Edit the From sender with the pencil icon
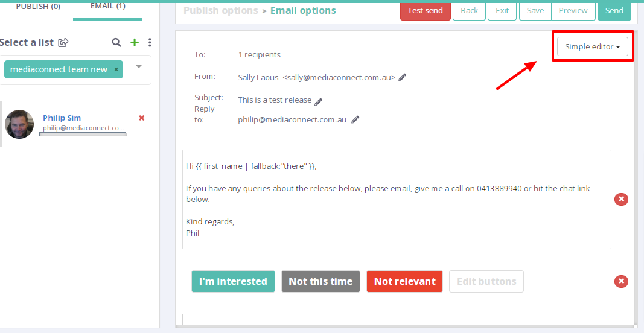 403,77
